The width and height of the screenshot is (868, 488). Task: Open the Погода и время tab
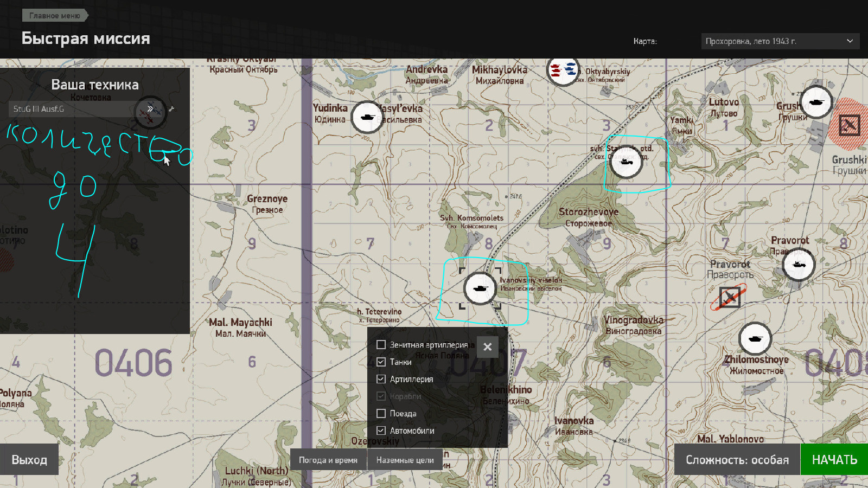tap(328, 460)
